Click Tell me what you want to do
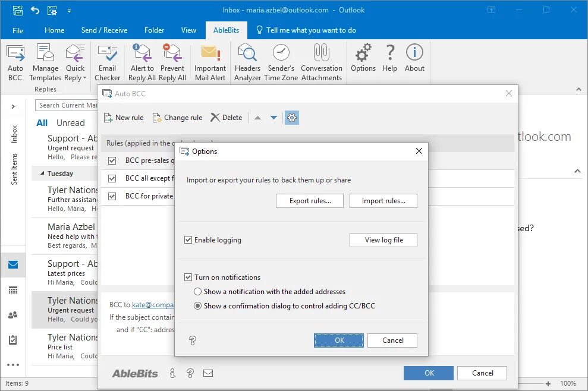Image resolution: width=588 pixels, height=391 pixels. point(306,30)
